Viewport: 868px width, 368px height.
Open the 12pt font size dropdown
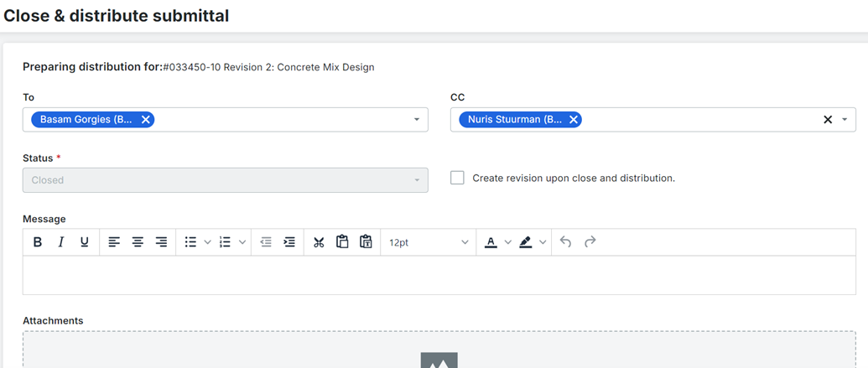click(429, 242)
